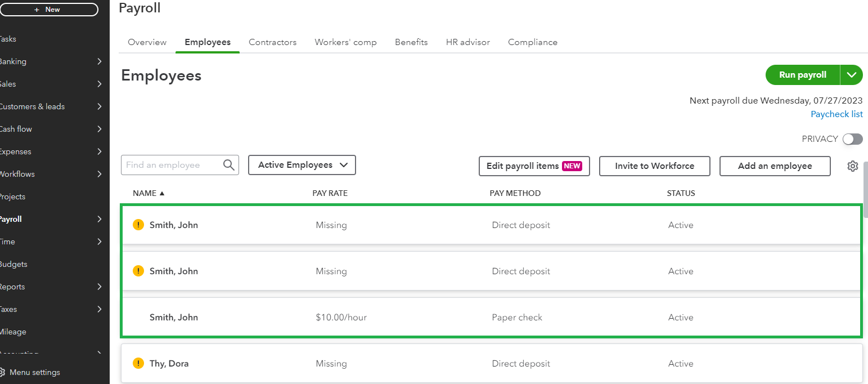Screen dimensions: 868x384
Task: Click the search magnifier icon
Action: tap(228, 165)
